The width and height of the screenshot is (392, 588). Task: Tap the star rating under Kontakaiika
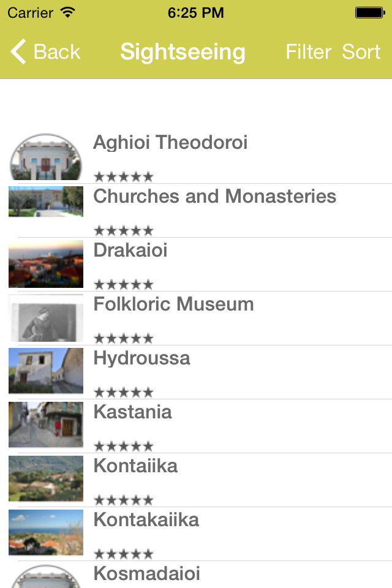[x=123, y=554]
